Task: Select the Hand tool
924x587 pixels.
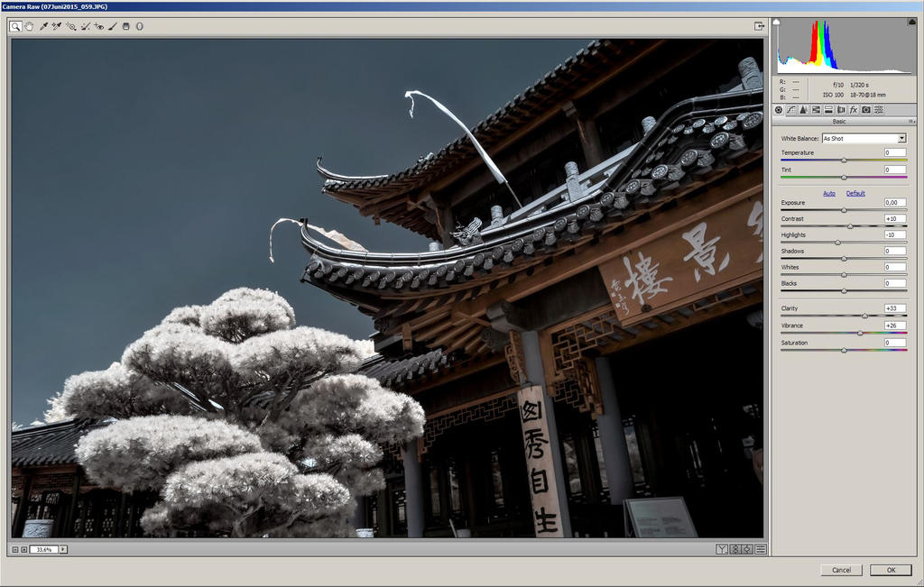Action: tap(30, 26)
